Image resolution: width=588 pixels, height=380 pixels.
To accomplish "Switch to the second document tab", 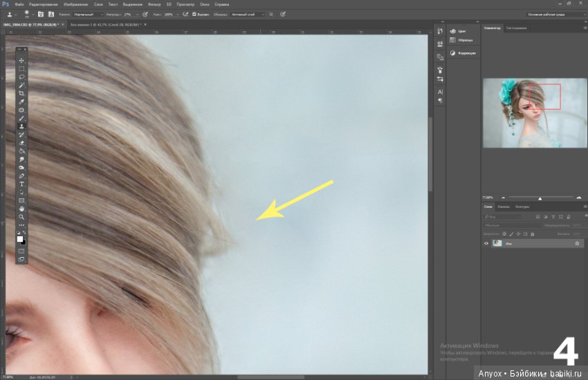I will (x=106, y=25).
